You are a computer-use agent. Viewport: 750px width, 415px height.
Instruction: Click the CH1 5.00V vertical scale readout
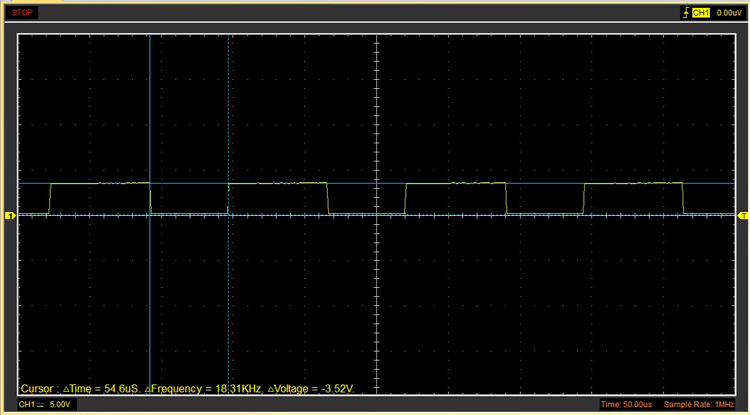47,404
